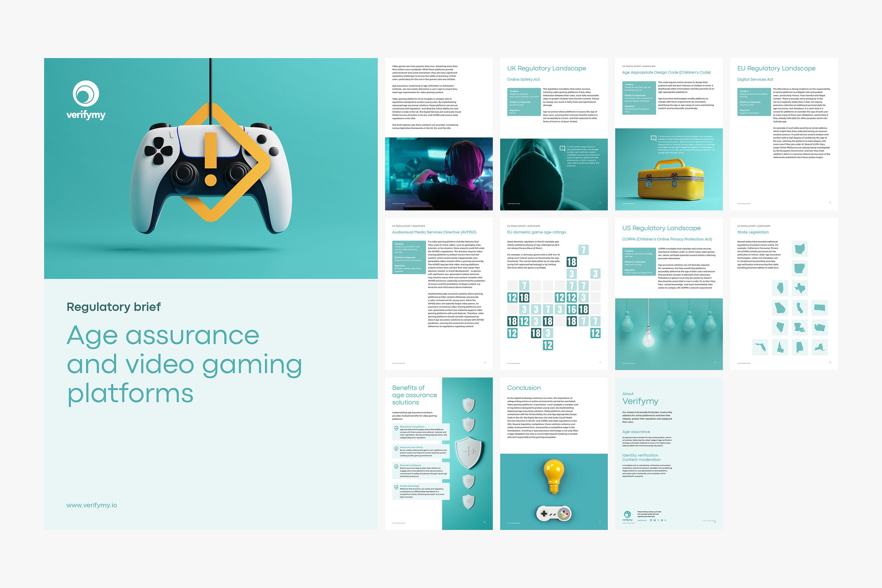Click the verifymy logo on the cover page
The image size is (882, 588).
86,100
